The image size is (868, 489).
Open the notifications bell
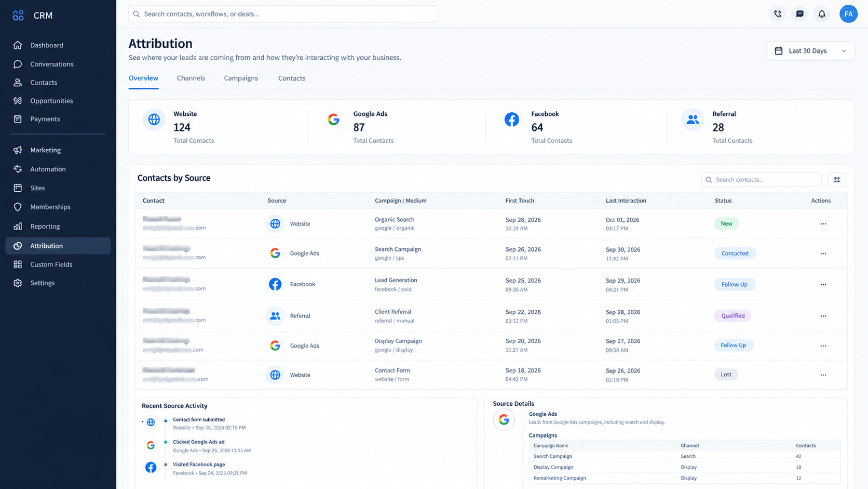click(x=822, y=14)
